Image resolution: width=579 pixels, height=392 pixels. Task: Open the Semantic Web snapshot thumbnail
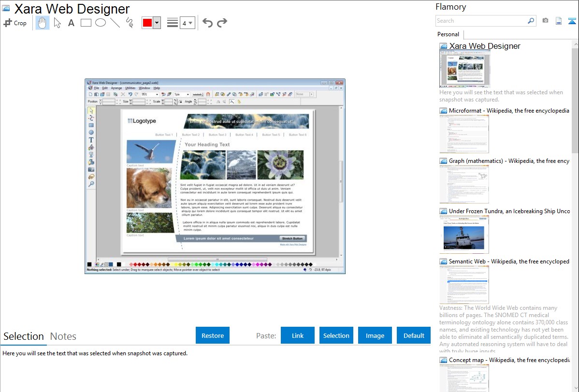(x=464, y=285)
